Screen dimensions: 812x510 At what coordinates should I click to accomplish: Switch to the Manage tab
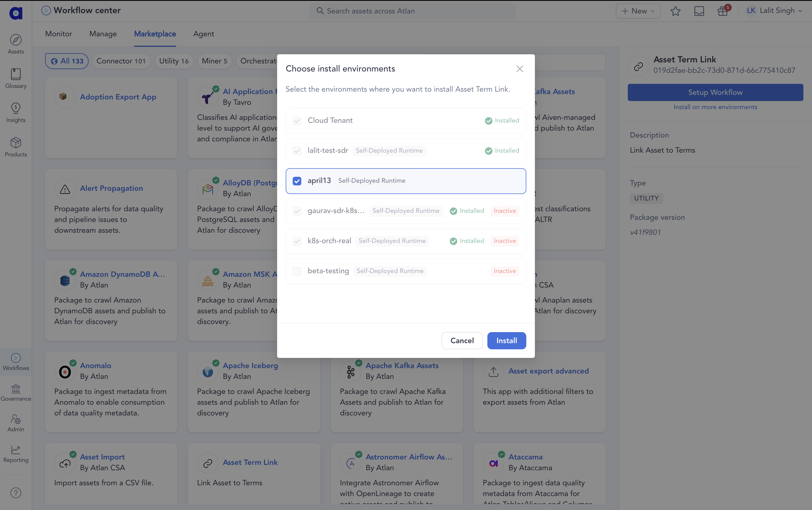(x=103, y=34)
